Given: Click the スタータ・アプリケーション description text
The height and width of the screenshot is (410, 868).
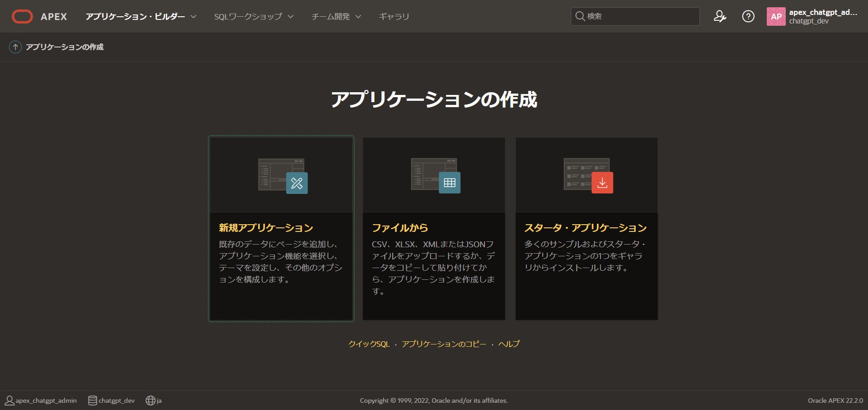Looking at the screenshot, I should click(x=586, y=256).
